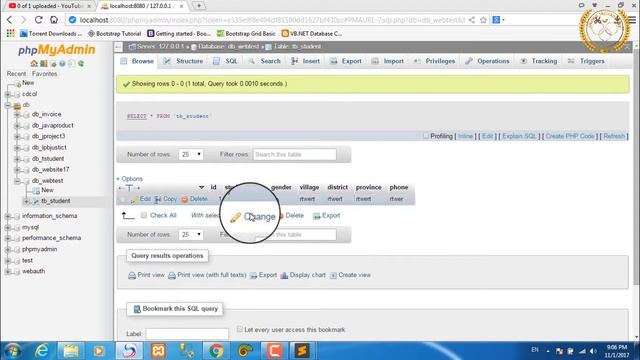Screen dimensions: 640x360
Task: Click the Print view link
Action: [147, 275]
